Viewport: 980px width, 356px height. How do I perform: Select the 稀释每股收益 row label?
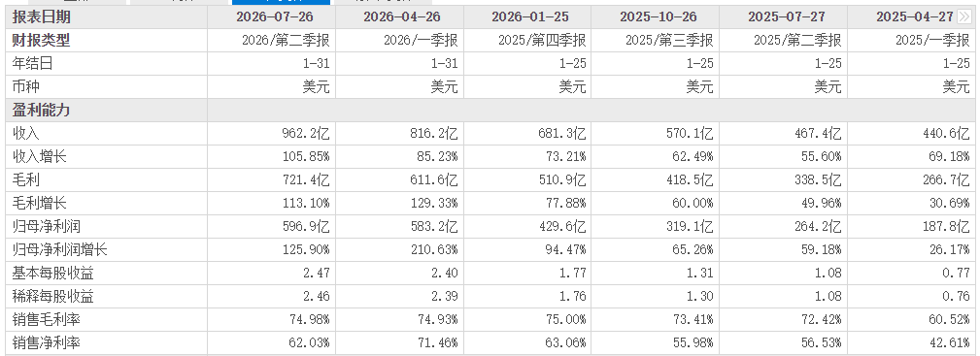pyautogui.click(x=53, y=296)
